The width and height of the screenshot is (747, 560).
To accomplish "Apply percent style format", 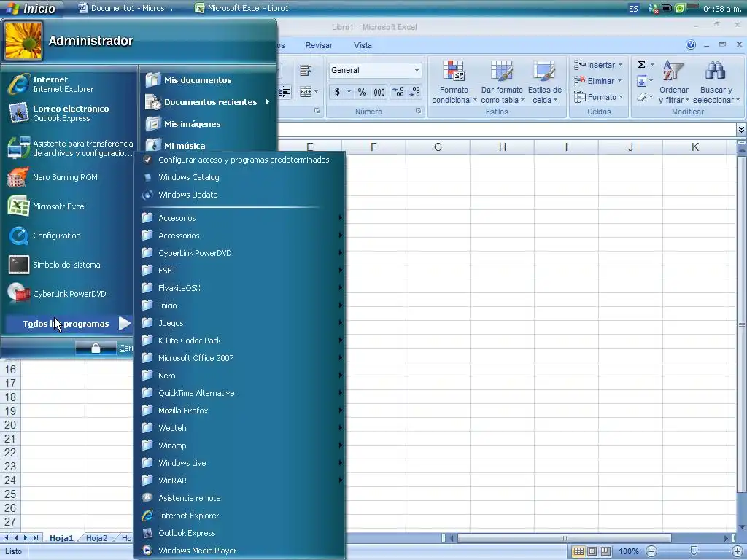I will click(362, 92).
